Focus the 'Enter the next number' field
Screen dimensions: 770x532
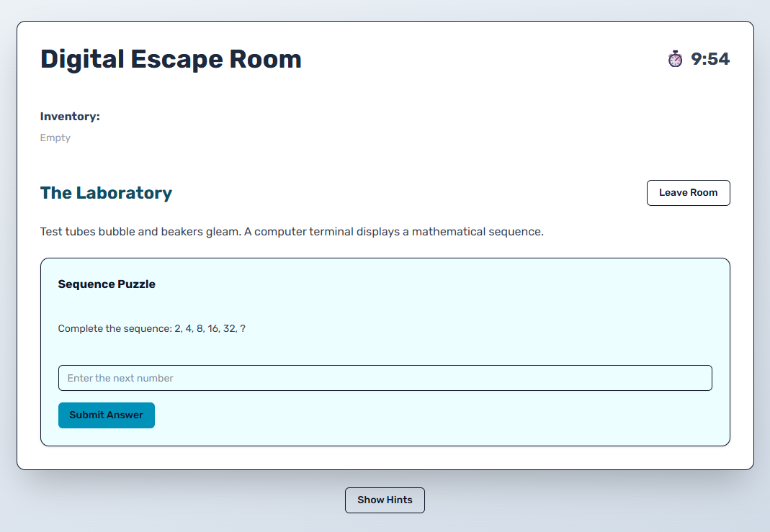point(385,378)
